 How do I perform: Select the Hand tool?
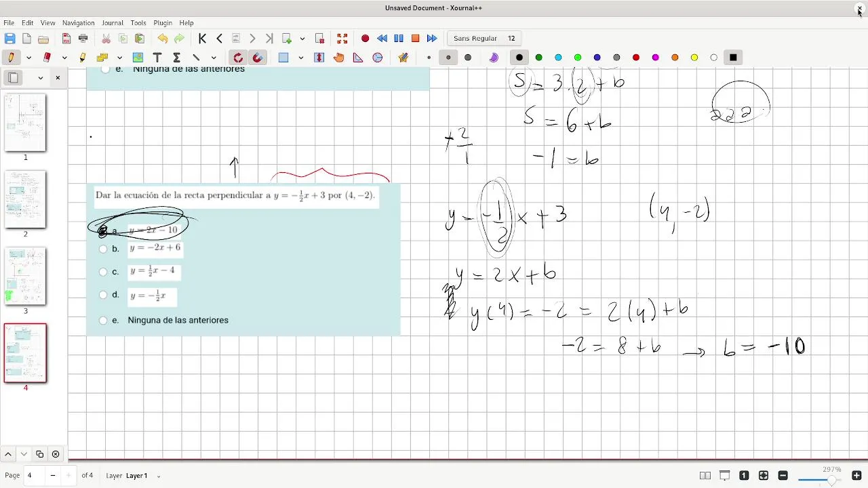point(338,58)
